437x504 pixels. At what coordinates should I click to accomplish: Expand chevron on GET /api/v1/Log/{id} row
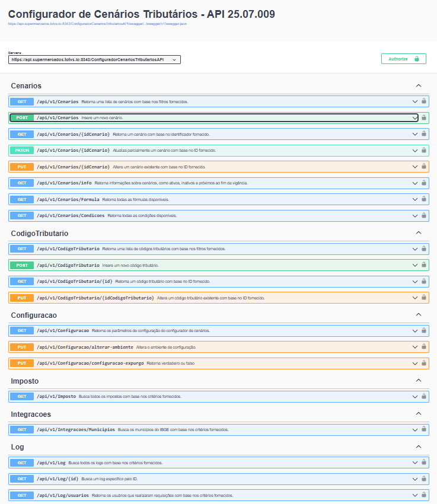coord(415,479)
